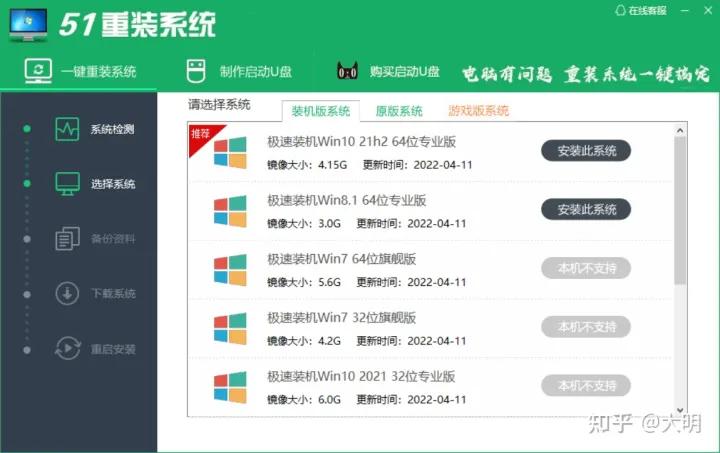Select the 系统检测 heartbeat icon
Viewport: 720px width, 453px height.
(67, 129)
